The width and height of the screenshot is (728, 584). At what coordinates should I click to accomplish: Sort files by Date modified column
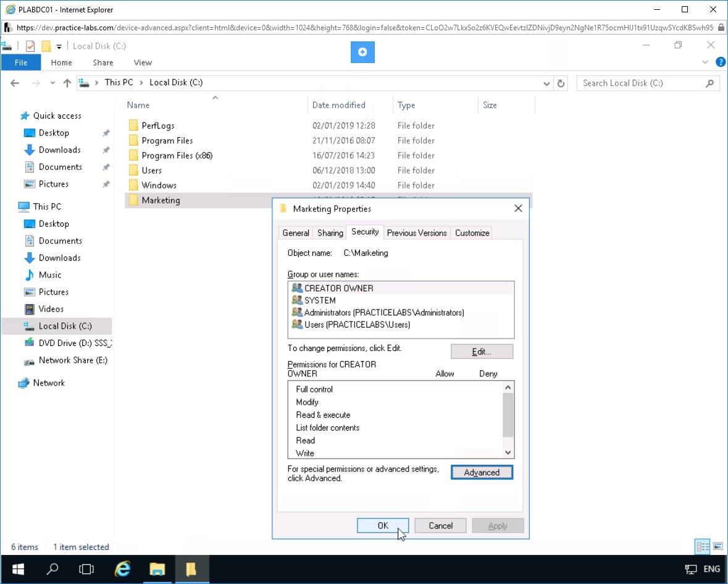point(338,105)
